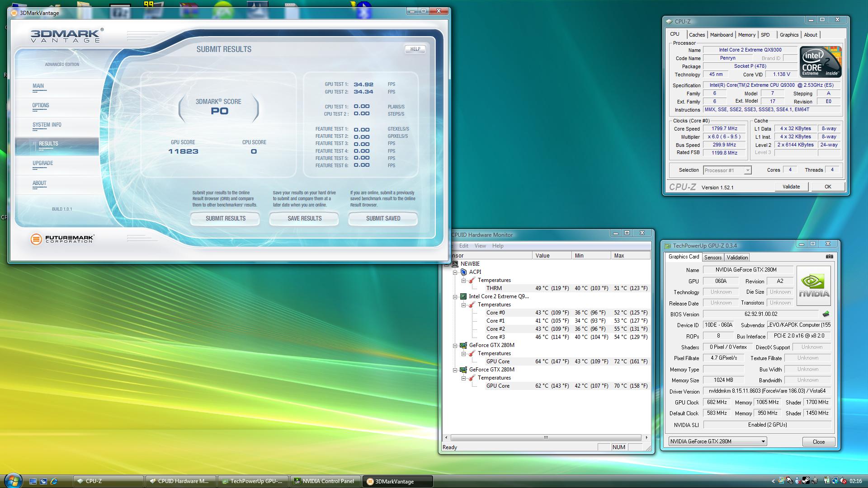Click the CPU-Z title bar icon
The height and width of the screenshot is (488, 868).
[669, 21]
